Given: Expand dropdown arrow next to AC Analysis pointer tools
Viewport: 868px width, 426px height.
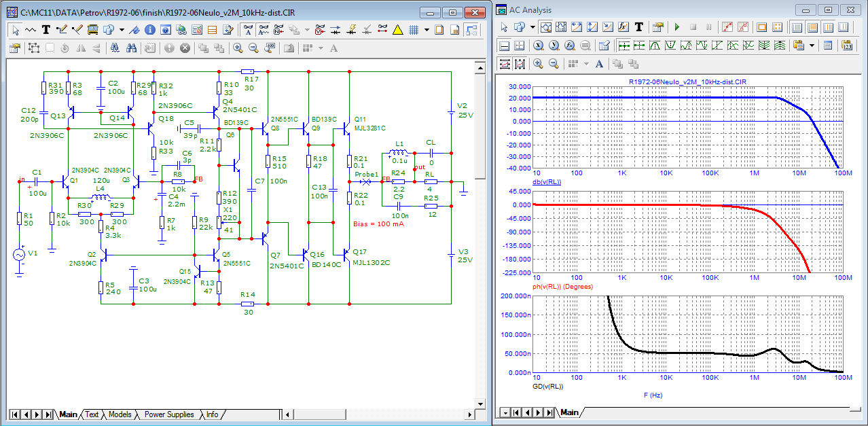Looking at the screenshot, I should pos(532,27).
